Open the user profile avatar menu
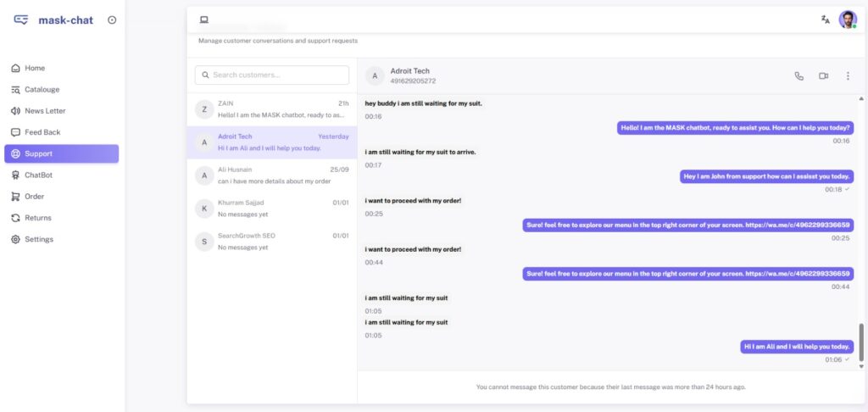 pyautogui.click(x=848, y=19)
